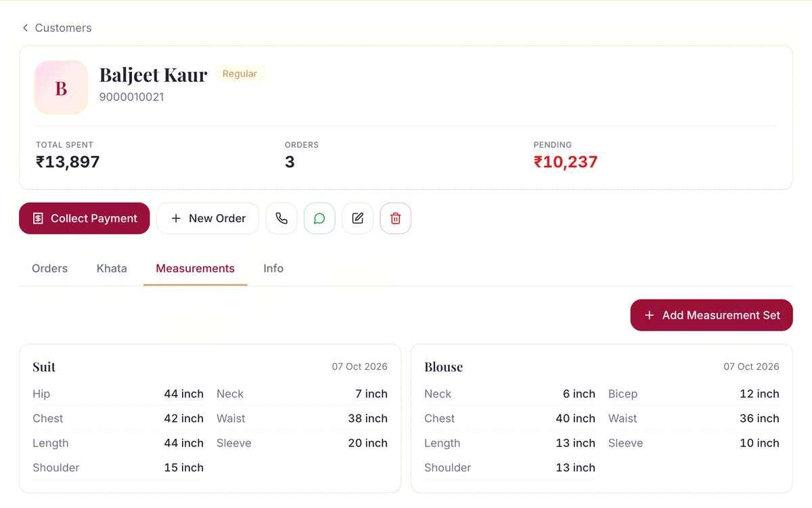Screen dimensions: 812x508
Task: Open the Info tab
Action: [x=273, y=268]
